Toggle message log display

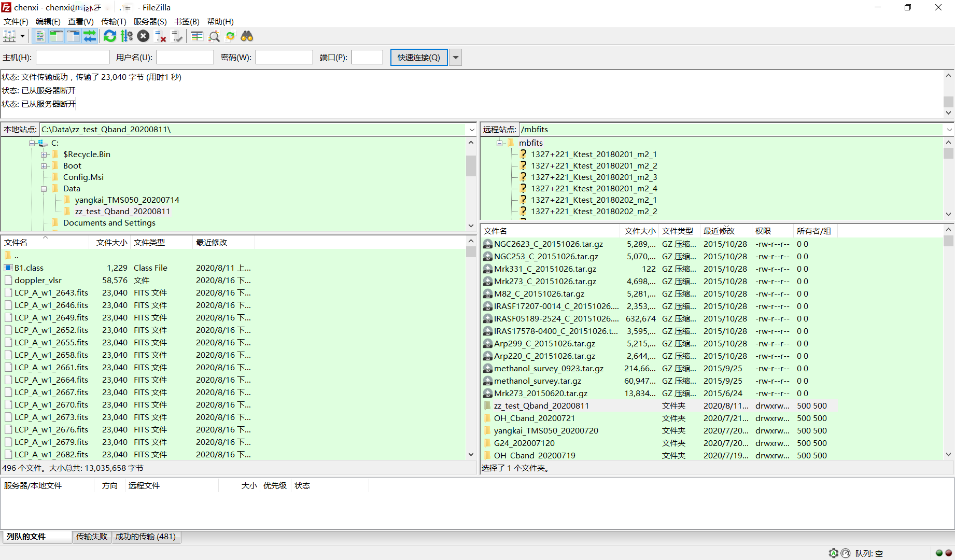(x=40, y=36)
